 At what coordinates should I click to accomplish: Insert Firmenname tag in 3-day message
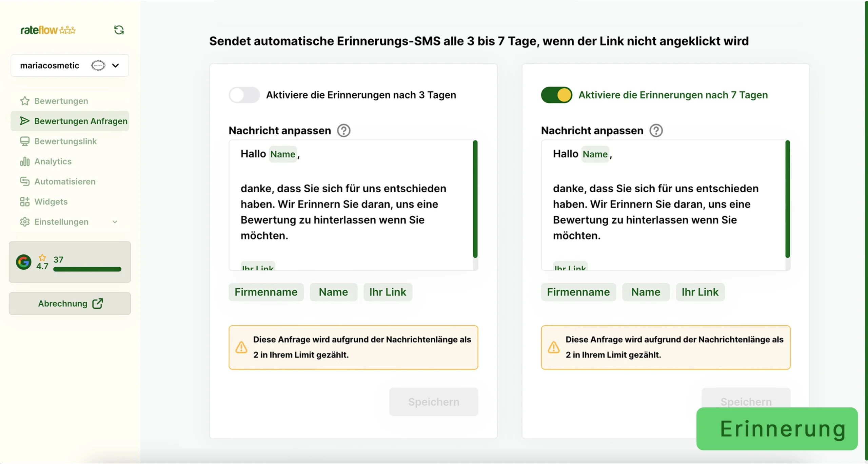coord(266,292)
